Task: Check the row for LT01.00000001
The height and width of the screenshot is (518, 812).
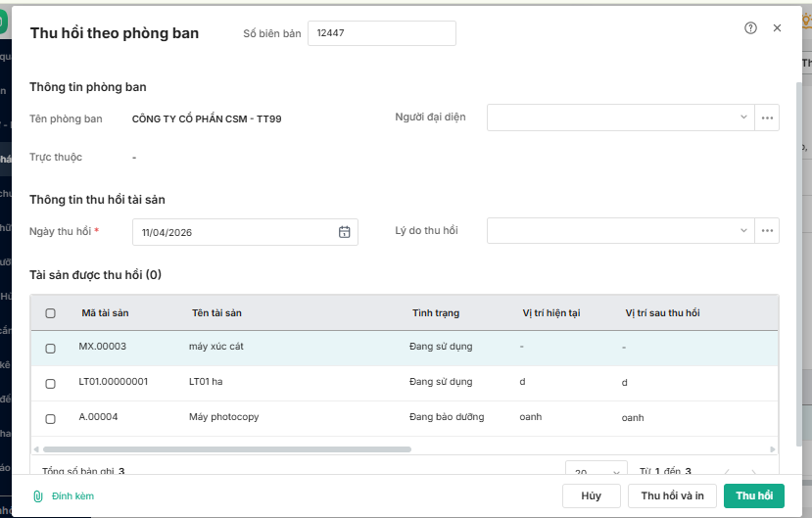Action: point(51,384)
